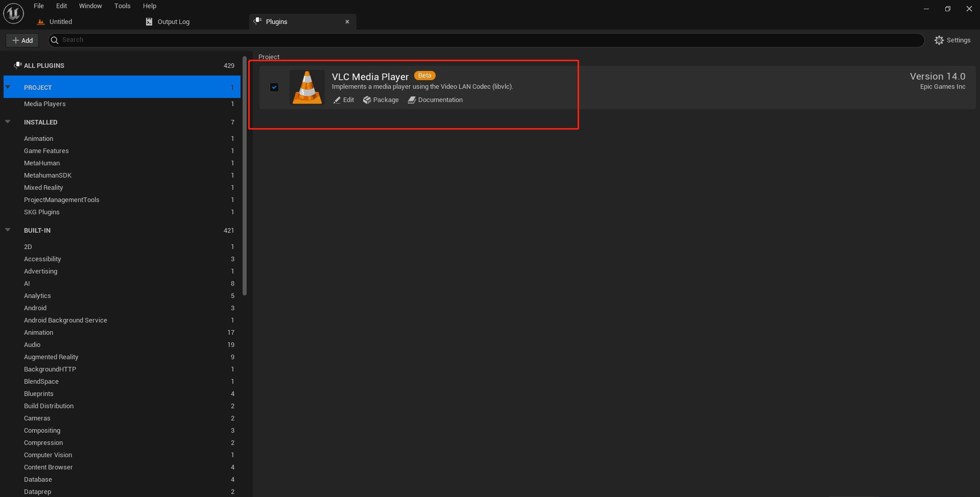980x497 pixels.
Task: Select Blueprints category
Action: point(122,393)
